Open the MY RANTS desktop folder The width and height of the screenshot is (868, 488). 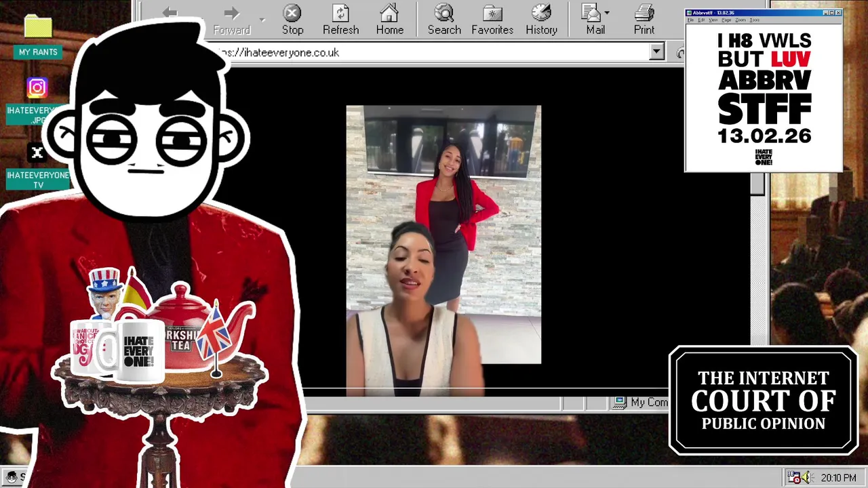pyautogui.click(x=38, y=35)
